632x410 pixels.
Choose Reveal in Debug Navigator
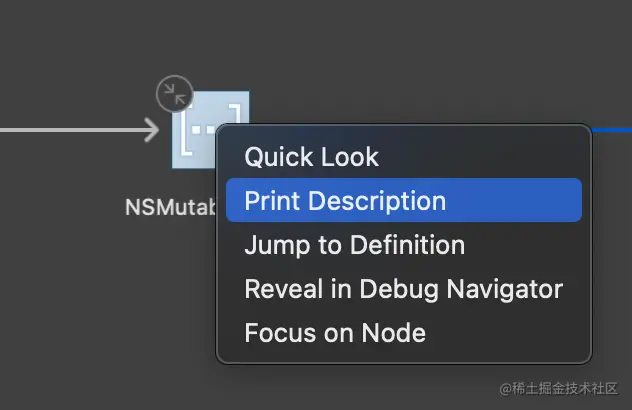click(x=403, y=289)
